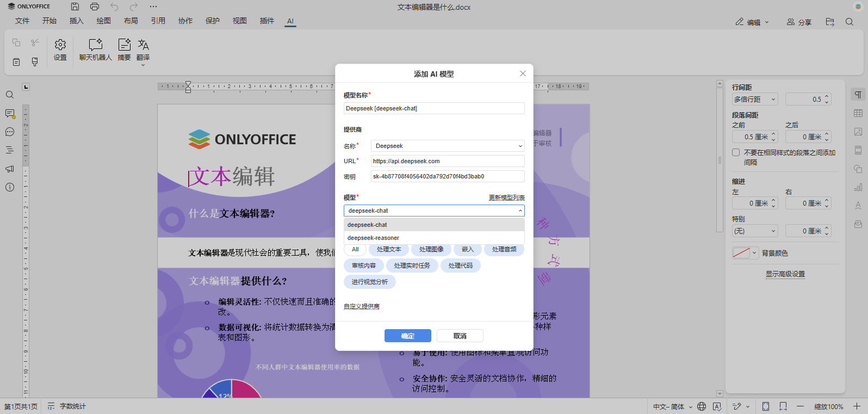Click the Fit to page icon in status bar
Viewport: 868px width, 414px height.
point(766,406)
